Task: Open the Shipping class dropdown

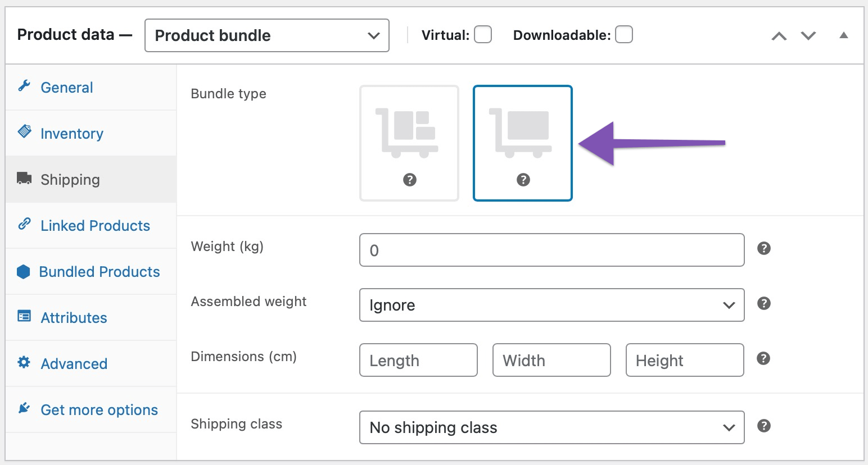Action: point(551,427)
